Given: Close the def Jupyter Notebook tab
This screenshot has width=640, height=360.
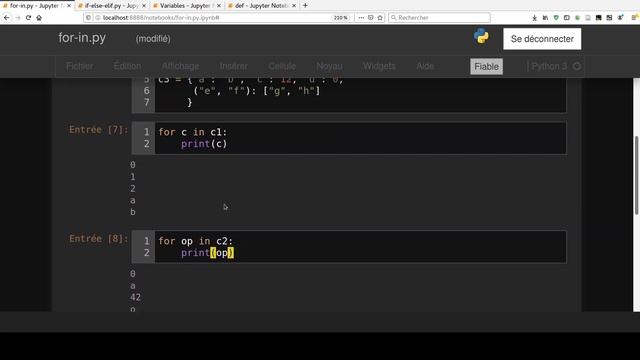Looking at the screenshot, I should (294, 6).
